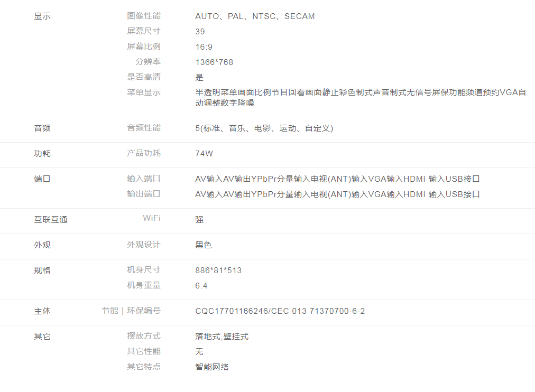535x392 pixels.
Task: Click the CQC17701166246 certification number
Action: pyautogui.click(x=232, y=311)
